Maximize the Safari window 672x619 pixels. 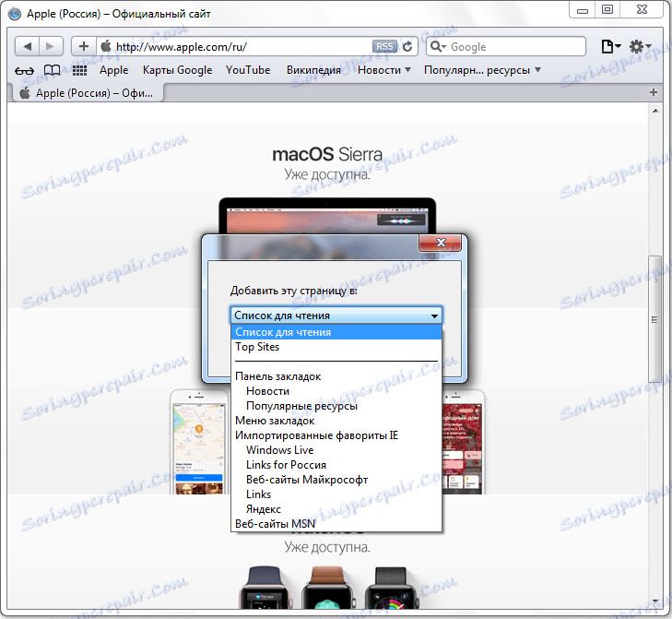(607, 10)
